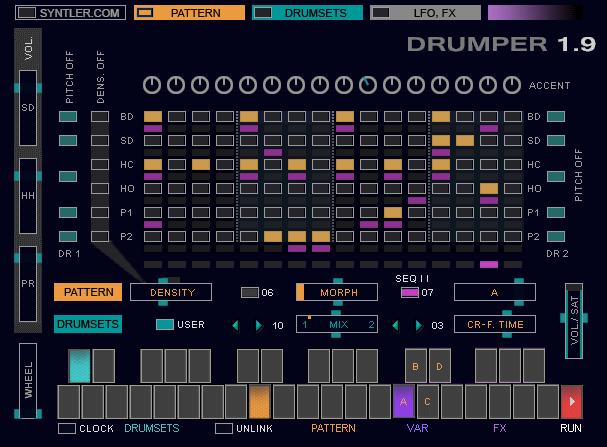This screenshot has height=447, width=607.
Task: Toggle BD pitch off for DR 2
Action: pyautogui.click(x=556, y=116)
